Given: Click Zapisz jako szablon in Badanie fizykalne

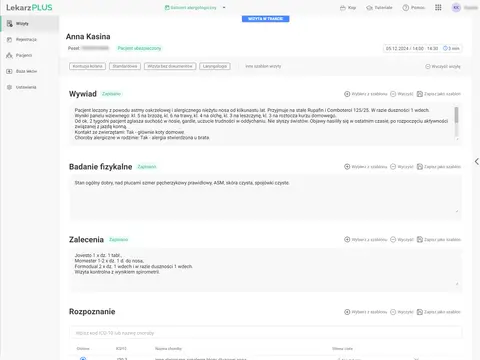Looking at the screenshot, I should (439, 167).
